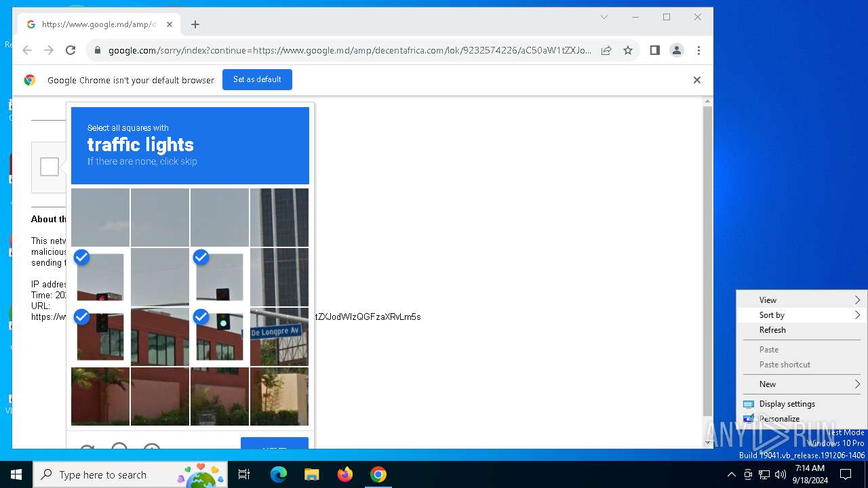This screenshot has height=488, width=868.
Task: Click the blue captcha next button
Action: coord(275,443)
